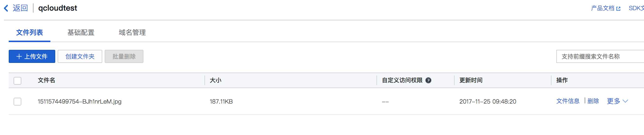Expand the 更多 dropdown for the file
The height and width of the screenshot is (135, 644).
tap(617, 101)
